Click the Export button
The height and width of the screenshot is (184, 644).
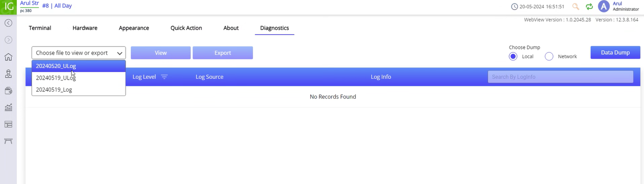pos(223,53)
